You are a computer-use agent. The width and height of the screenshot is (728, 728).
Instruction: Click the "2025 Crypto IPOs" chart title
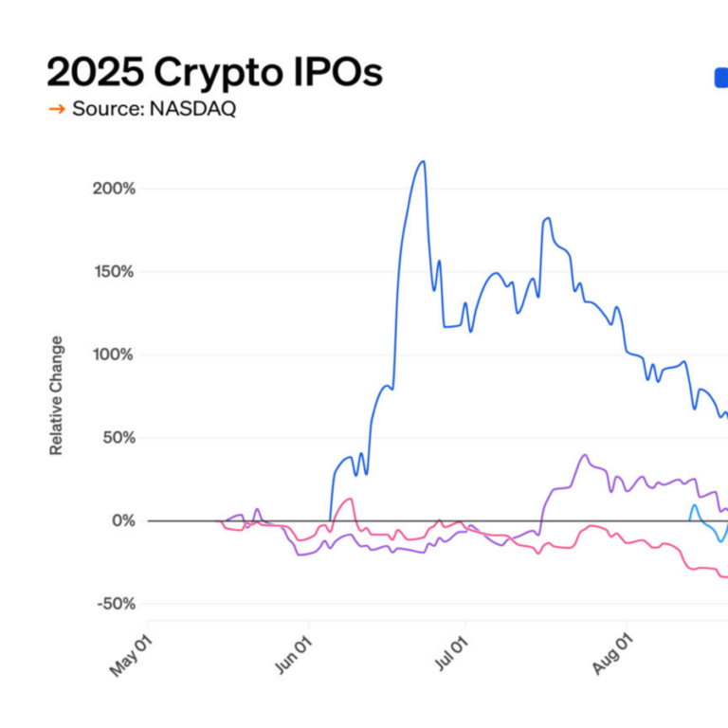pyautogui.click(x=214, y=72)
